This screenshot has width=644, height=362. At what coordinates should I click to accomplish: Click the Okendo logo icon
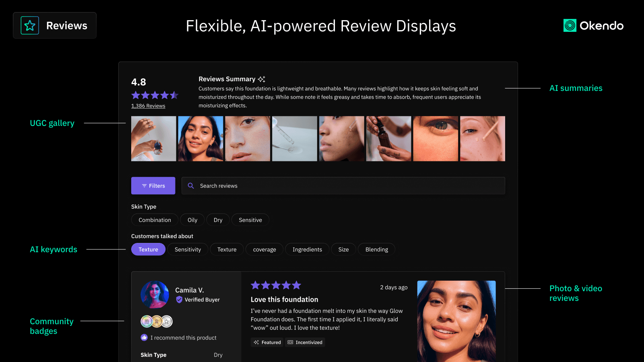pos(570,25)
